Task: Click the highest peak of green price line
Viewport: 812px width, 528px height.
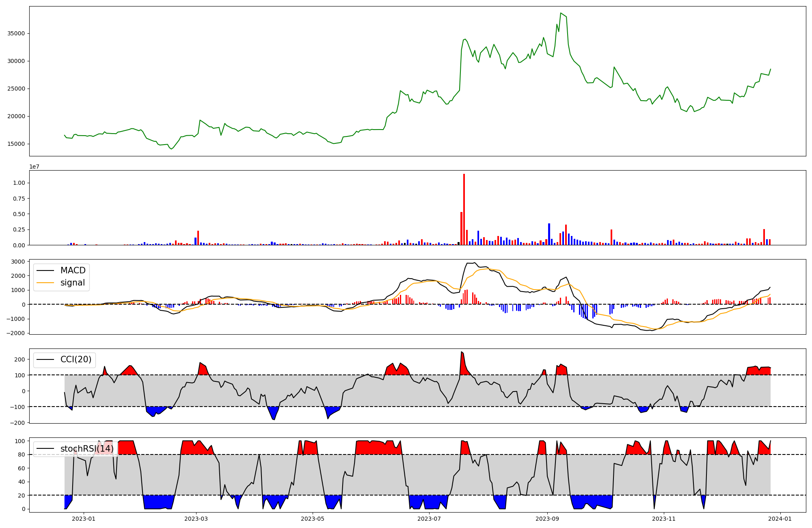Action: (561, 13)
